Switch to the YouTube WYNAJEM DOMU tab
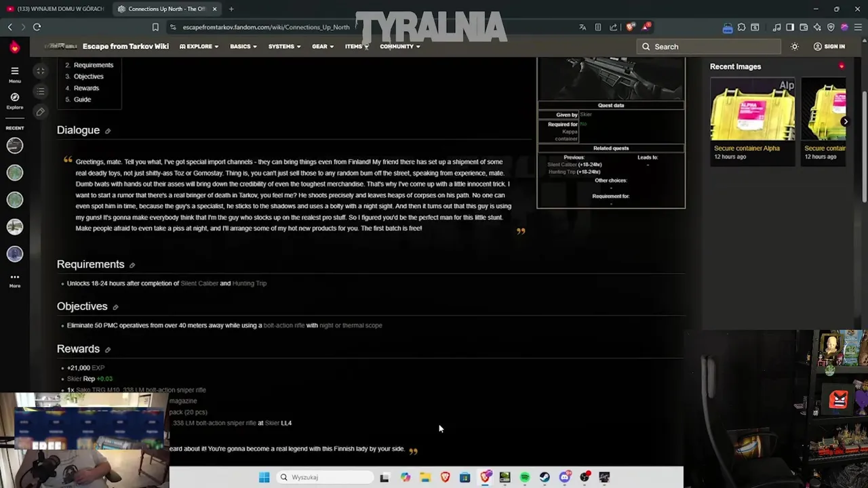The image size is (868, 488). pyautogui.click(x=56, y=9)
